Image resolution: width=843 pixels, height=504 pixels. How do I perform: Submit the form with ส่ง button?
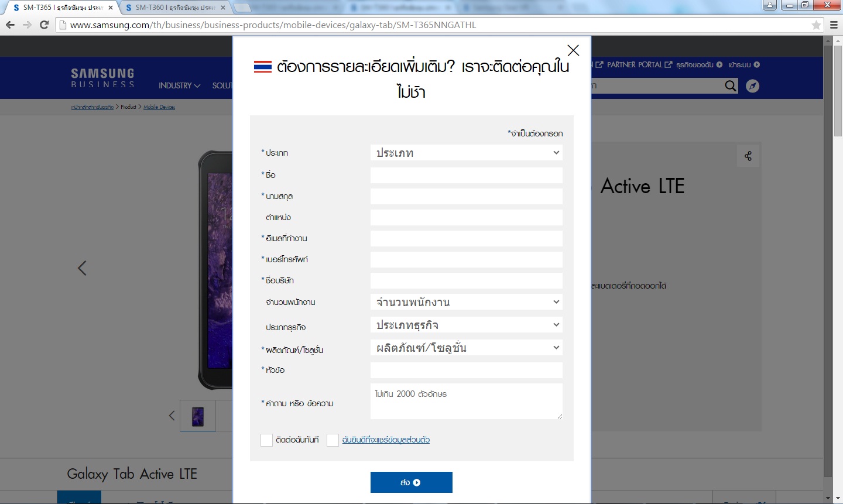click(x=412, y=482)
